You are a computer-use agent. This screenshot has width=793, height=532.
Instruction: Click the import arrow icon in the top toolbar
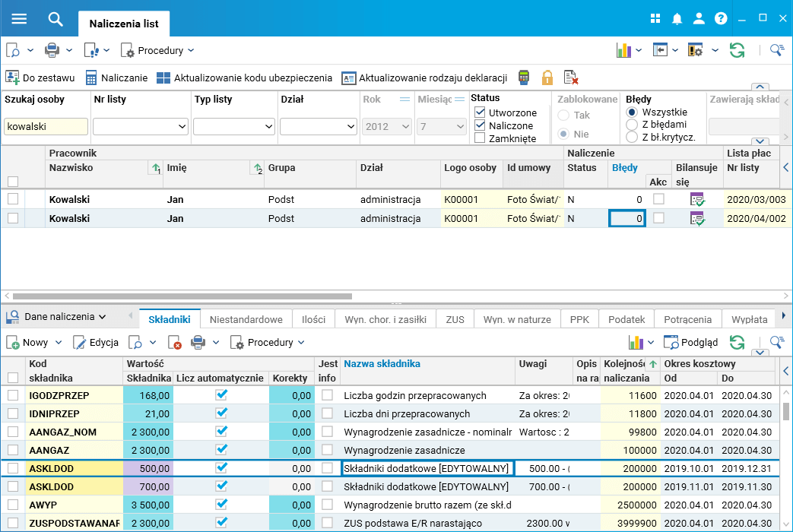[x=660, y=50]
